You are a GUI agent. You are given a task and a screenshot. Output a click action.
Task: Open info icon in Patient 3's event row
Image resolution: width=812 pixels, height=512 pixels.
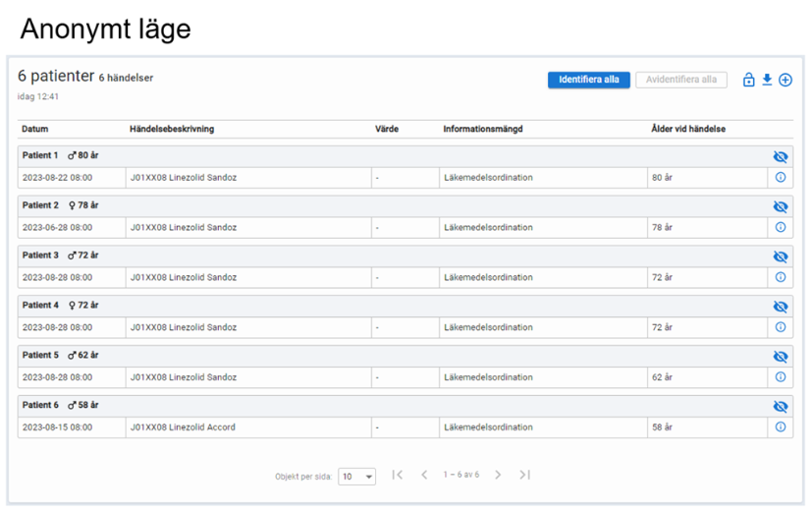pos(780,277)
